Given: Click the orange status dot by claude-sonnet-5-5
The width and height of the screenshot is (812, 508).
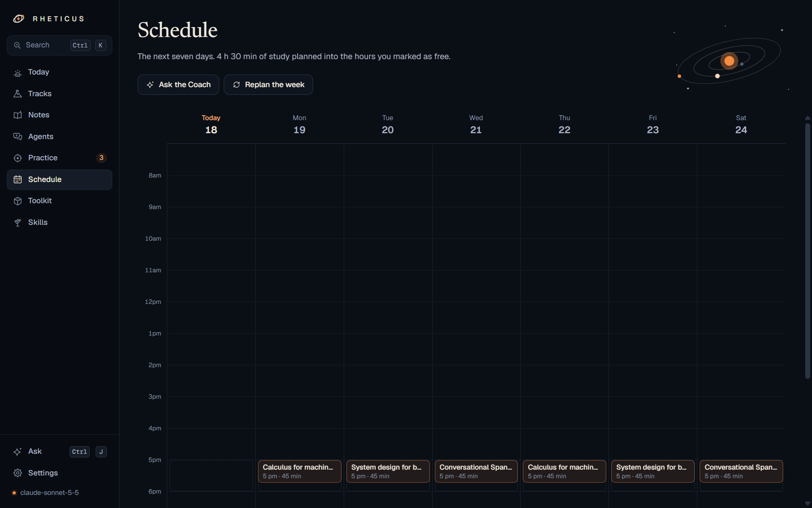Looking at the screenshot, I should (14, 493).
